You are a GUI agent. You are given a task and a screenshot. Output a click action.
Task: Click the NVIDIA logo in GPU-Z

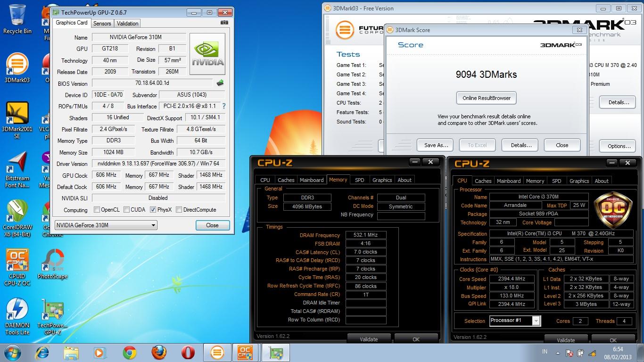click(207, 53)
